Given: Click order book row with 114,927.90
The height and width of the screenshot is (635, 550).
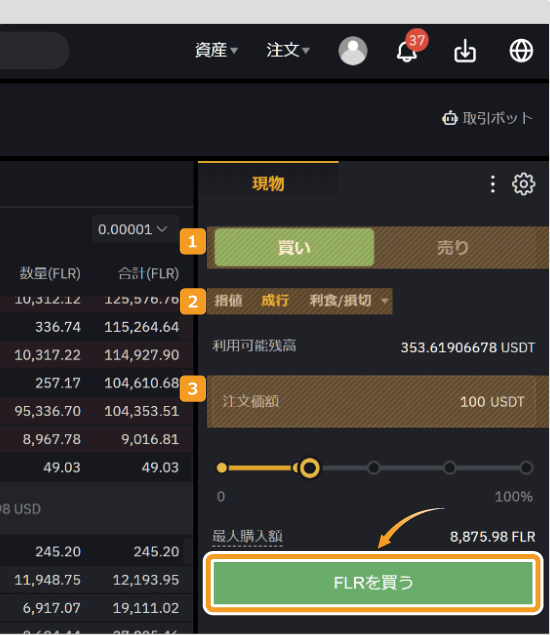Looking at the screenshot, I should (x=96, y=355).
